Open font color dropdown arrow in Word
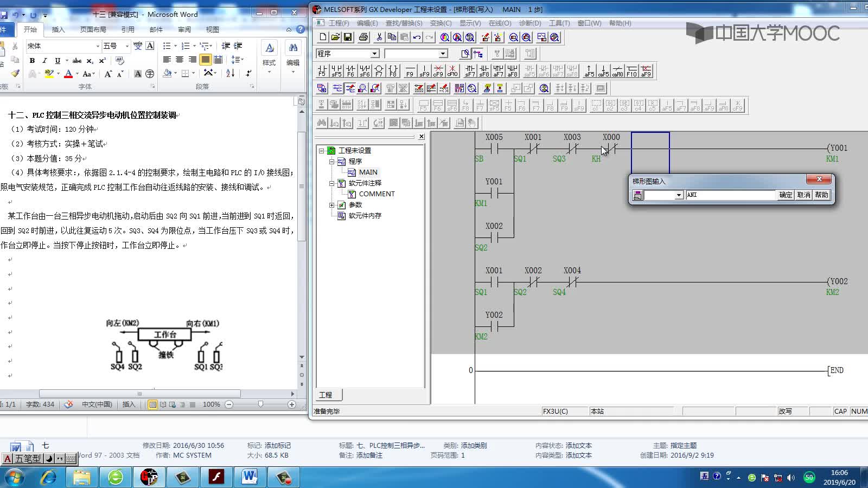The height and width of the screenshot is (488, 868). pyautogui.click(x=77, y=74)
